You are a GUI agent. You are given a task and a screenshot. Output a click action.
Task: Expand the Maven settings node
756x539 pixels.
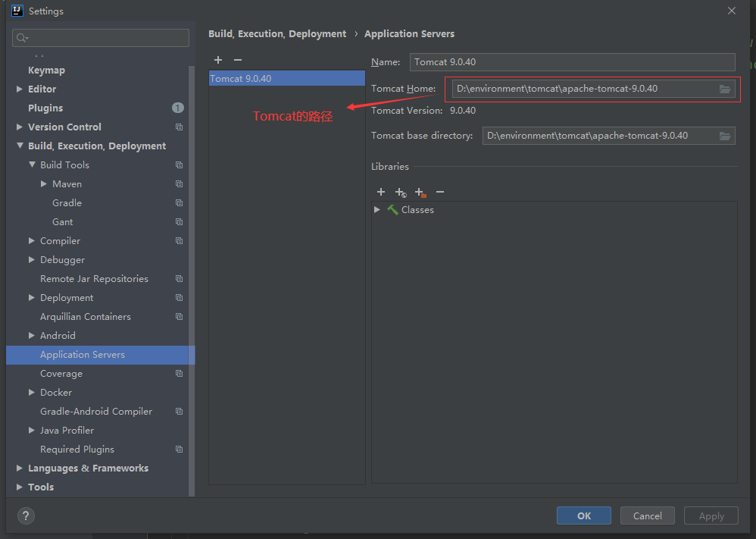click(44, 184)
